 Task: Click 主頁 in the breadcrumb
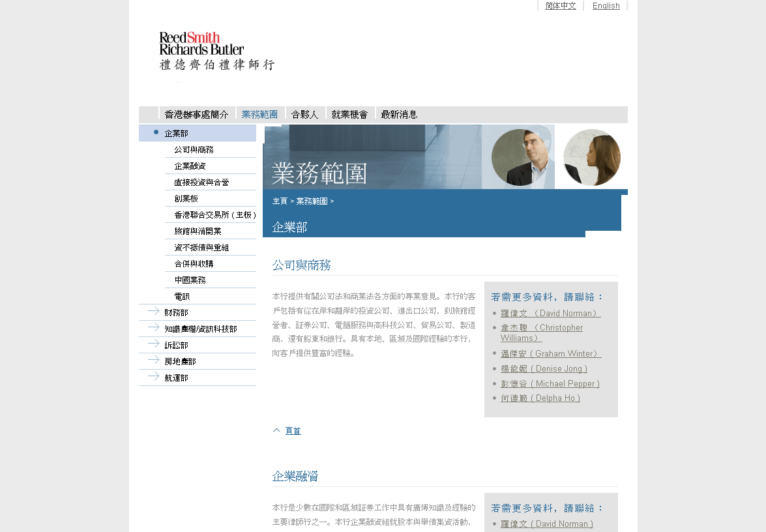click(280, 201)
